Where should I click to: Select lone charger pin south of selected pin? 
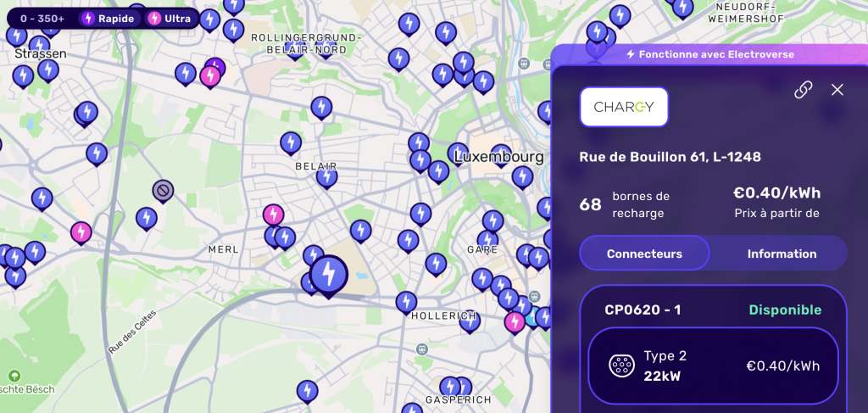pyautogui.click(x=307, y=392)
